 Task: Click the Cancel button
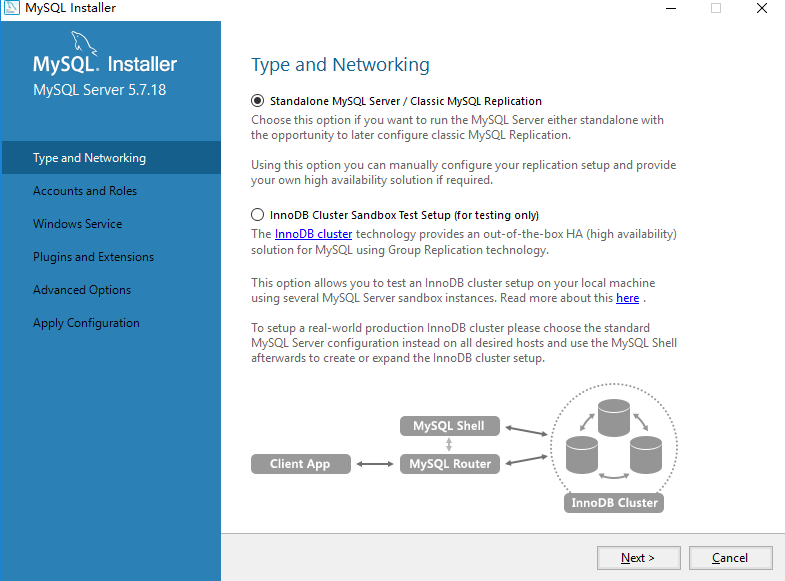click(730, 558)
